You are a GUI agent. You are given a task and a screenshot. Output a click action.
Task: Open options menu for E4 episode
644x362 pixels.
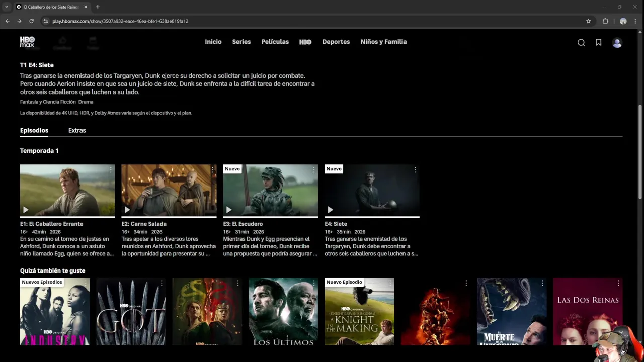(415, 170)
